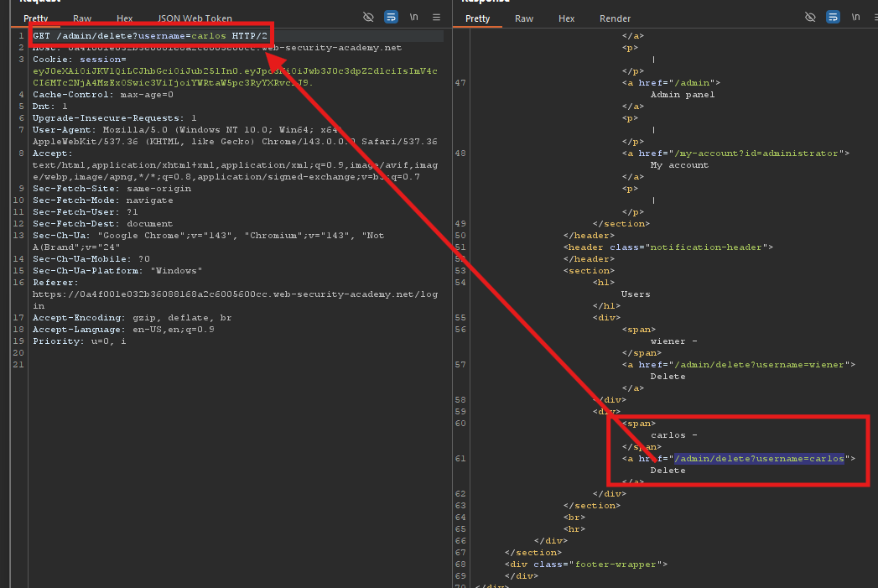Click the Sec-Fetch-Dest: document header
The width and height of the screenshot is (878, 588).
click(102, 224)
